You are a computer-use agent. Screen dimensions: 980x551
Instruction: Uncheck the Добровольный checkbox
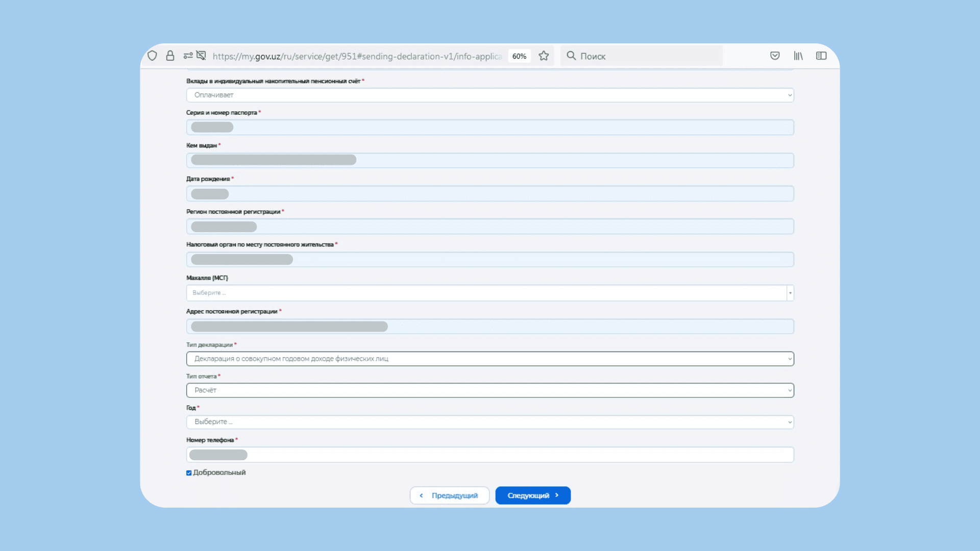click(189, 473)
